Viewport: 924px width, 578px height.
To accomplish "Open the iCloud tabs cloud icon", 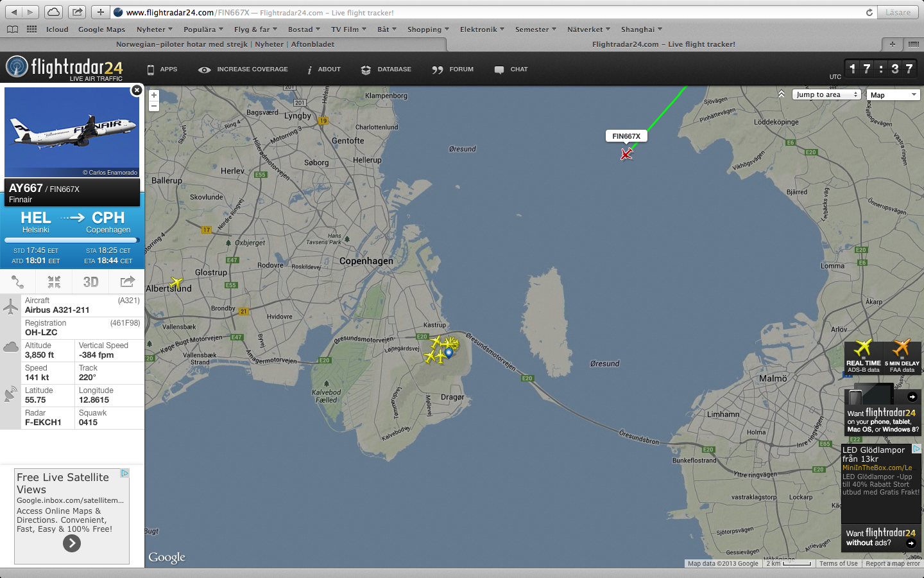I will pos(54,12).
